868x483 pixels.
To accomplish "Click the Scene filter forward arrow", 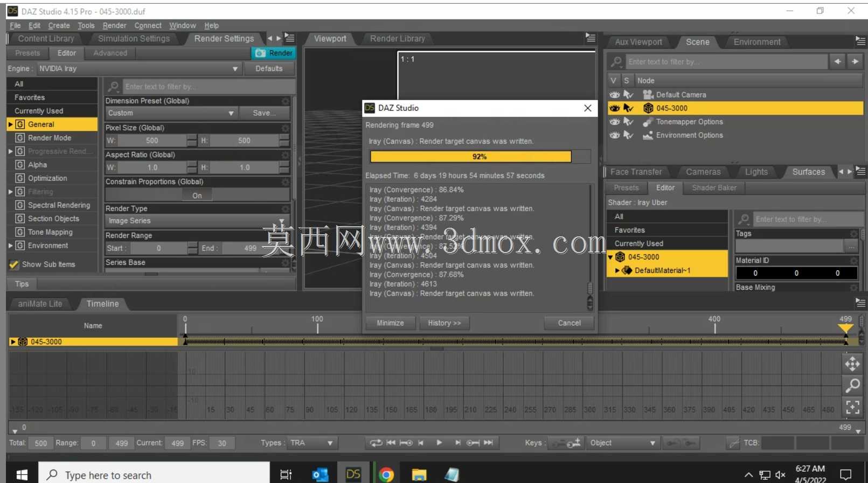I will coord(855,61).
